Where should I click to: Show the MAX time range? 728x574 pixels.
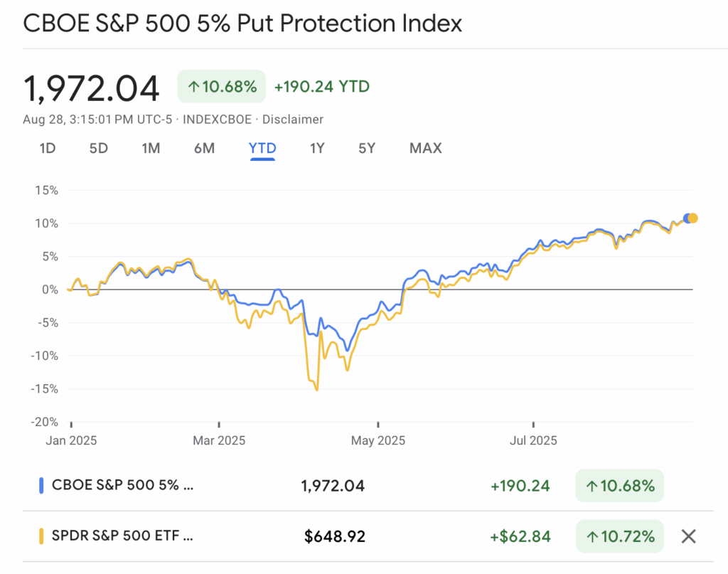click(425, 149)
